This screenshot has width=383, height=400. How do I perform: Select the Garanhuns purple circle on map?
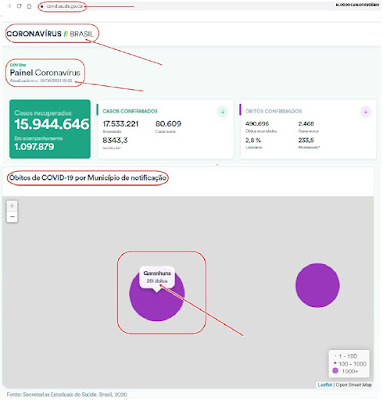157,303
